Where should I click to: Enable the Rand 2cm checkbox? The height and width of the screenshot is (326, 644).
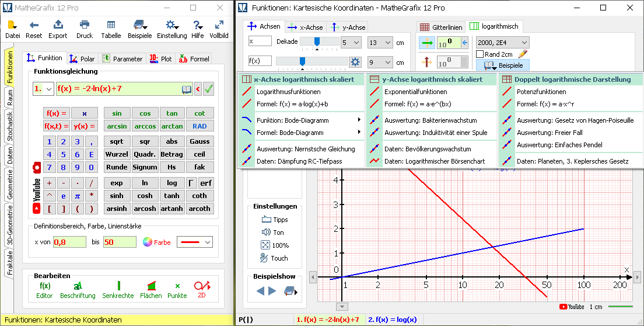pos(480,54)
